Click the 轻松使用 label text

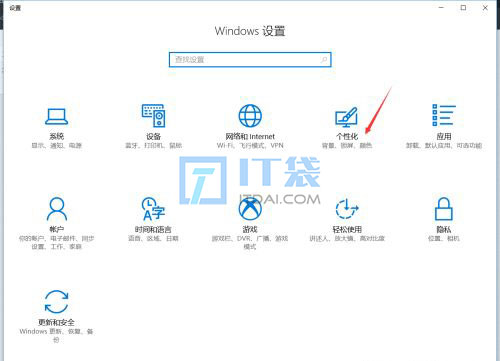pyautogui.click(x=347, y=229)
